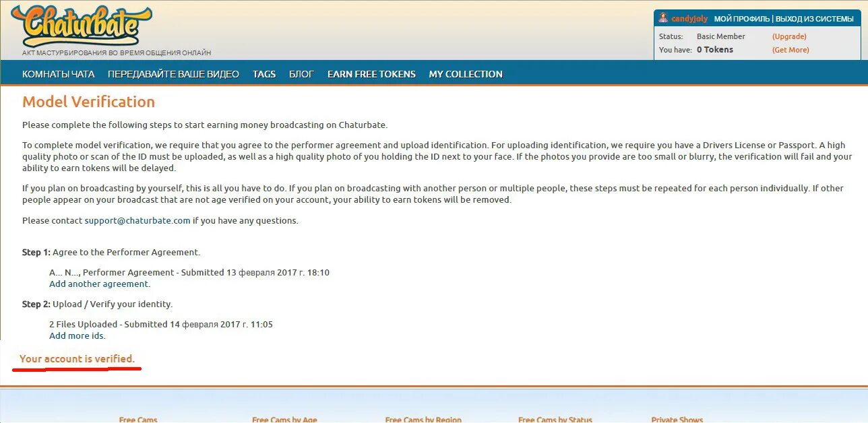Image resolution: width=868 pixels, height=423 pixels.
Task: Click 'Performer Agreement - Submitted' line
Action: (189, 273)
